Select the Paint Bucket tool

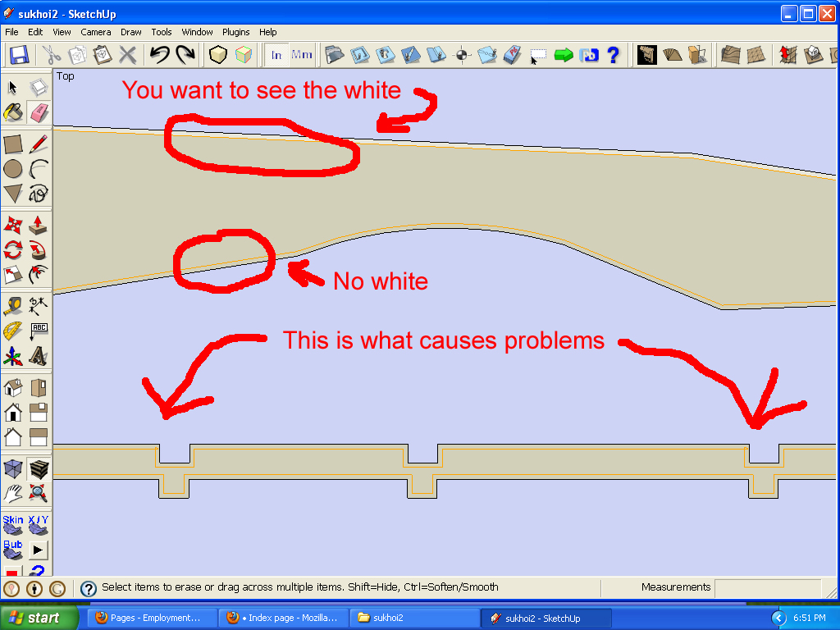click(x=13, y=112)
